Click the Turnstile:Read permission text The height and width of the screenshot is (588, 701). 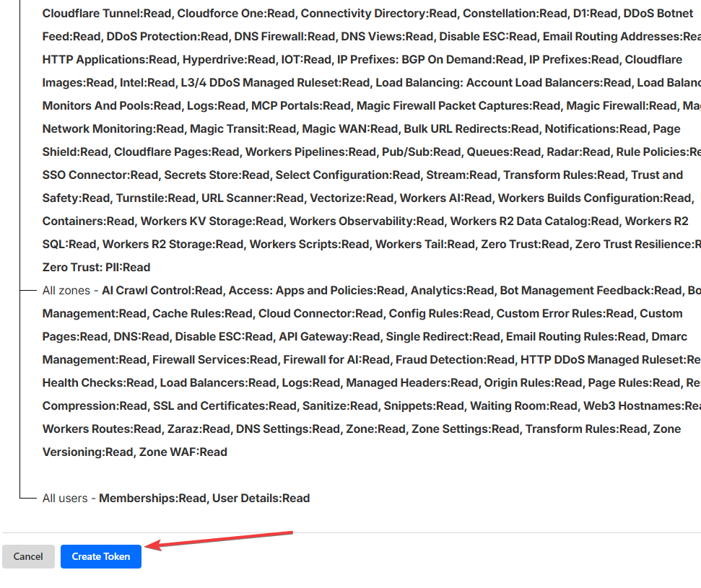(157, 198)
